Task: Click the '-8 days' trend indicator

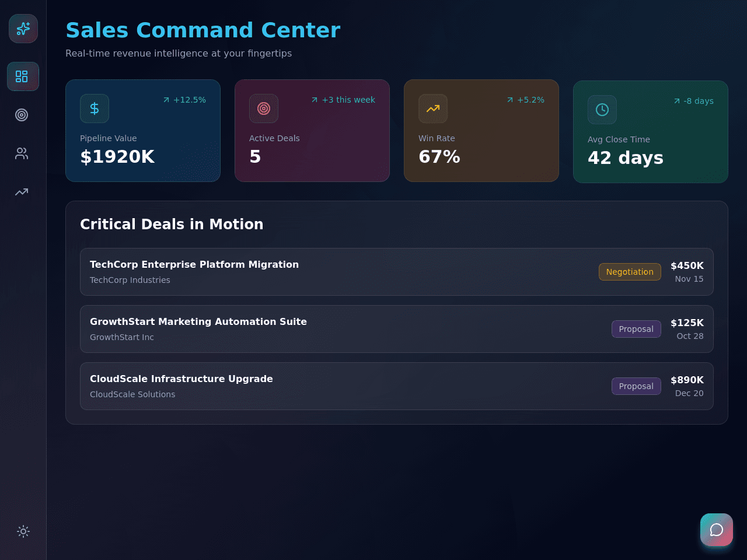Action: point(693,101)
